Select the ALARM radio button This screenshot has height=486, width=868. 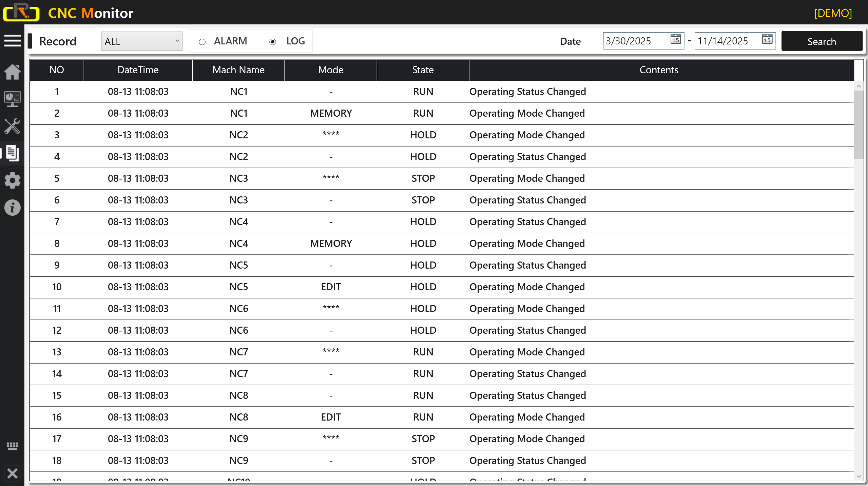(x=202, y=42)
